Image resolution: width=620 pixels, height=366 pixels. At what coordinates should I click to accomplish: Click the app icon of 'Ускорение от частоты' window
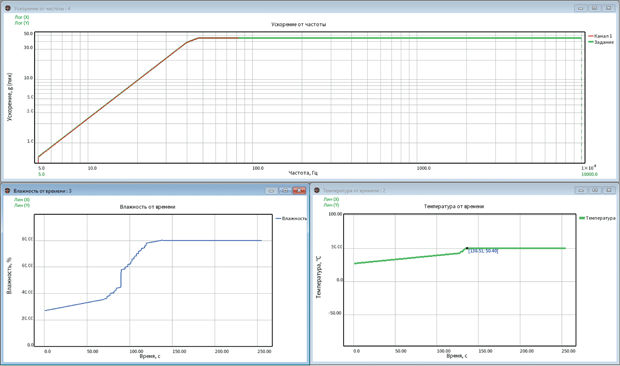[8, 8]
